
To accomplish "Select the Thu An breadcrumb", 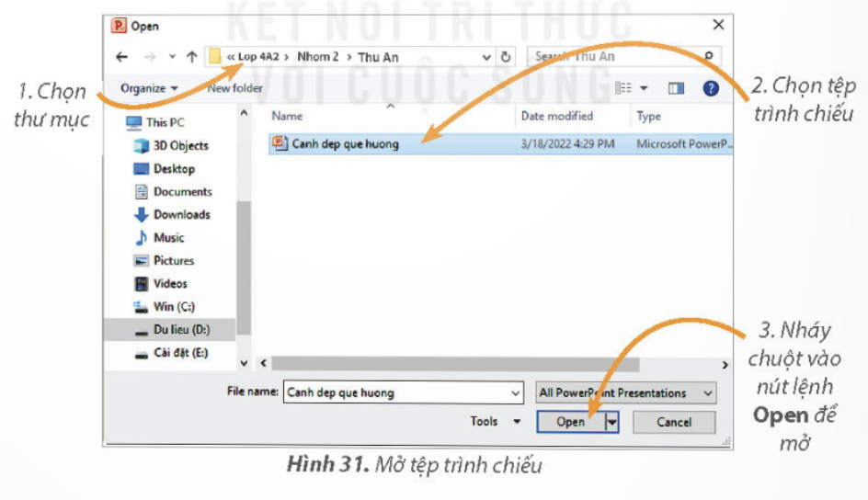I will coord(378,57).
